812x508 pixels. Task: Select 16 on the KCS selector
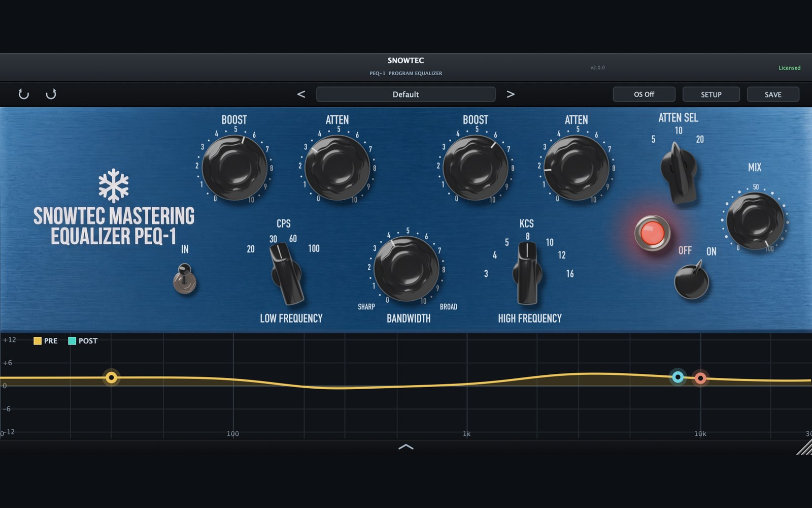[x=570, y=274]
